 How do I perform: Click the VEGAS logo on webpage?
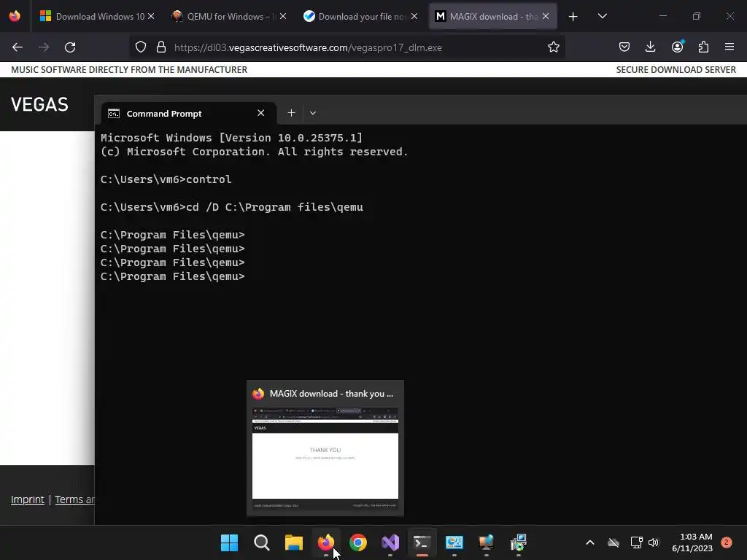click(39, 105)
